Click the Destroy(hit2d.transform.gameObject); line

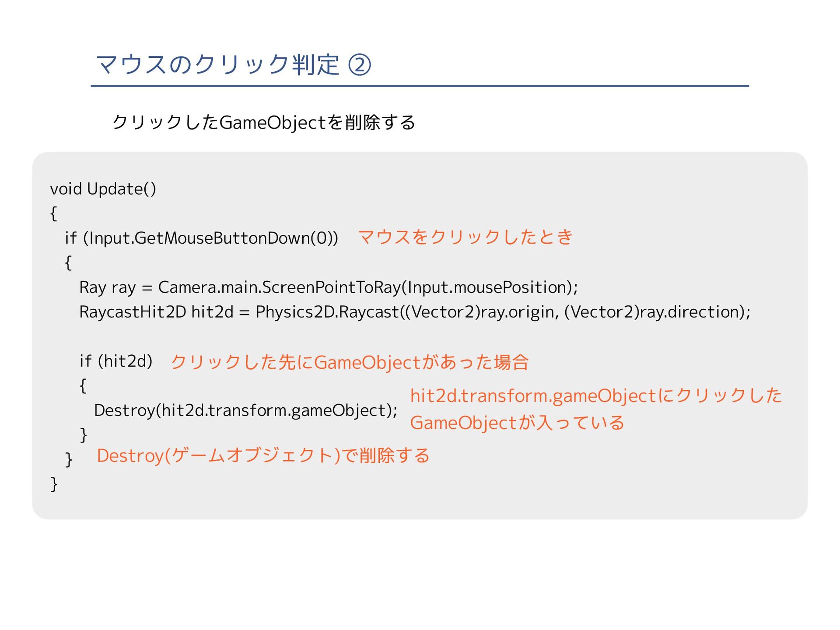tap(245, 410)
